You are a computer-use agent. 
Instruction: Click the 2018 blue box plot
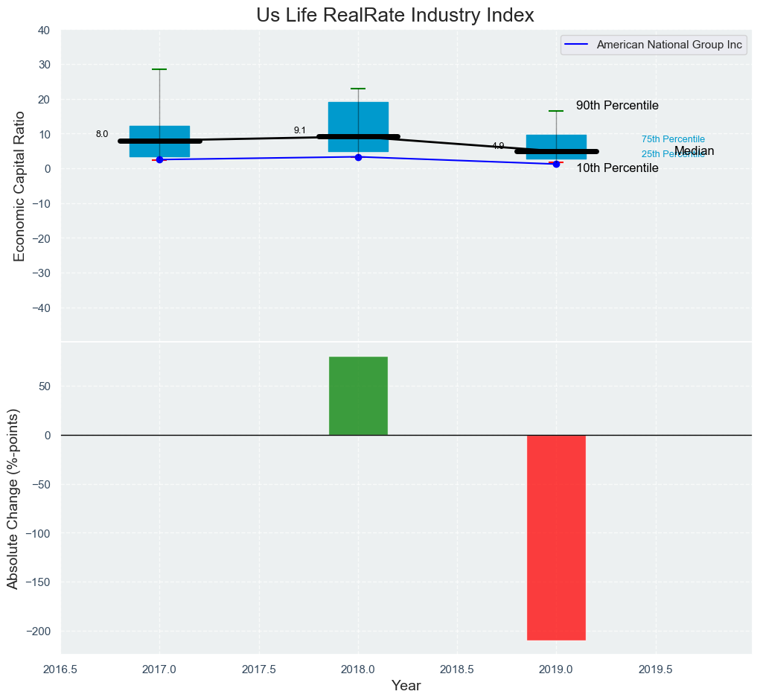point(358,119)
